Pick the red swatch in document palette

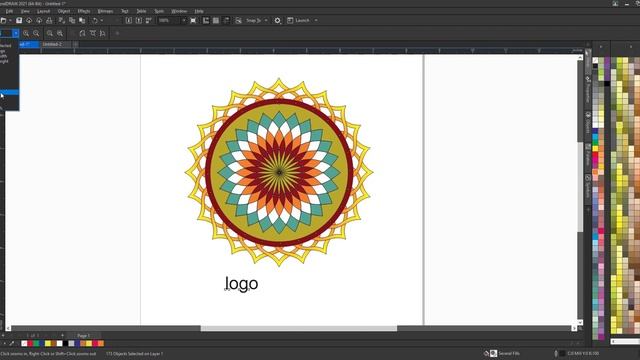coord(30,343)
